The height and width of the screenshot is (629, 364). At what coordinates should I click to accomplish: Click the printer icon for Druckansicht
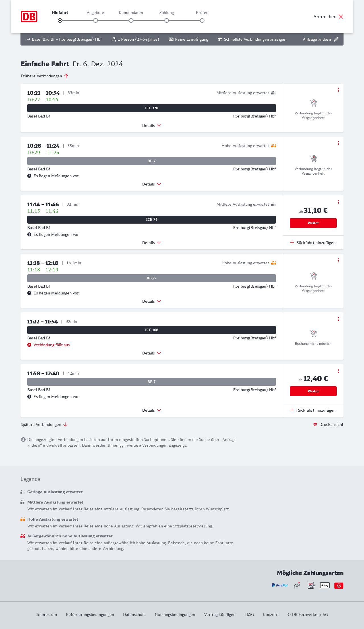point(315,424)
